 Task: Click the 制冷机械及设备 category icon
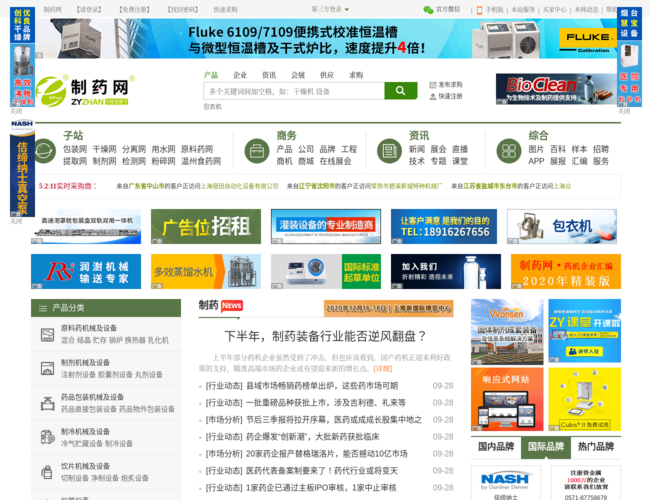(47, 437)
